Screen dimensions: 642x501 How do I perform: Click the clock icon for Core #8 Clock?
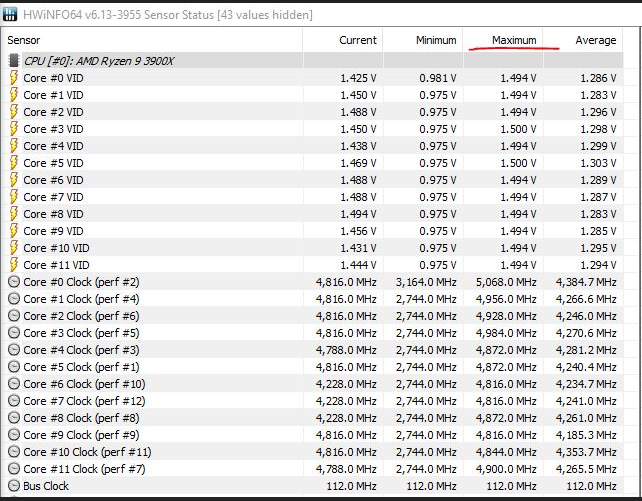click(x=14, y=418)
